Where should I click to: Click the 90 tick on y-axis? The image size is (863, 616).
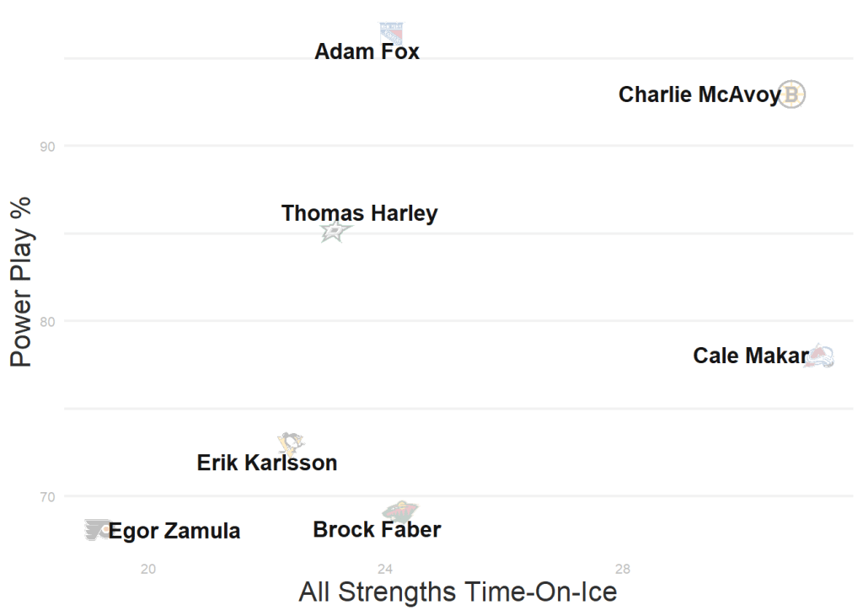47,147
